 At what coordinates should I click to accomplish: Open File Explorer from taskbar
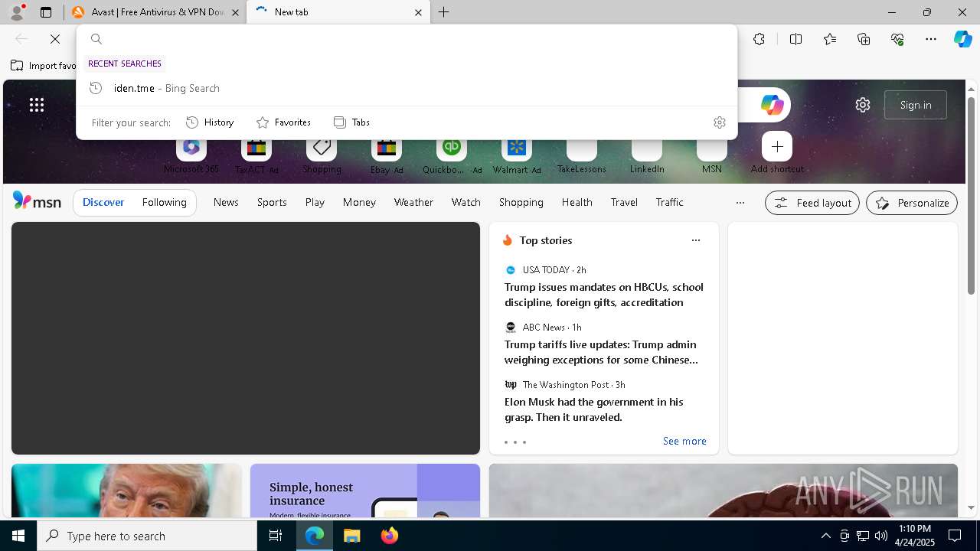pyautogui.click(x=352, y=536)
